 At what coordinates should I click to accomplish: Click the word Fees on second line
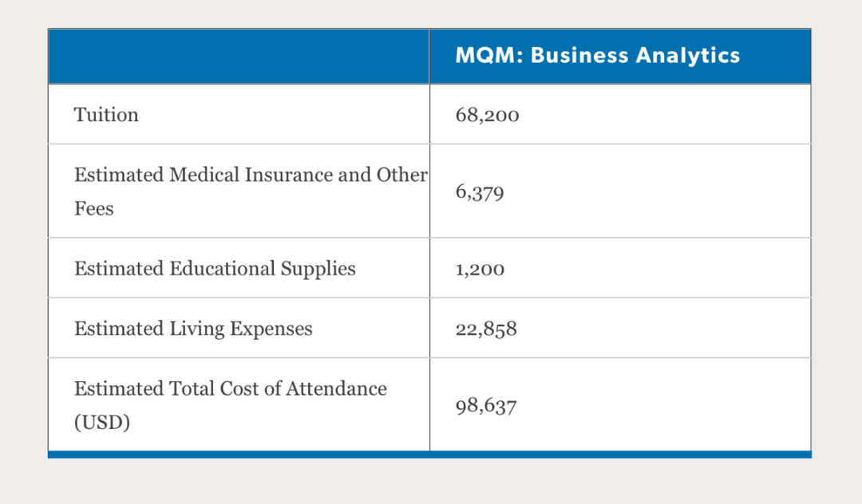pyautogui.click(x=94, y=209)
